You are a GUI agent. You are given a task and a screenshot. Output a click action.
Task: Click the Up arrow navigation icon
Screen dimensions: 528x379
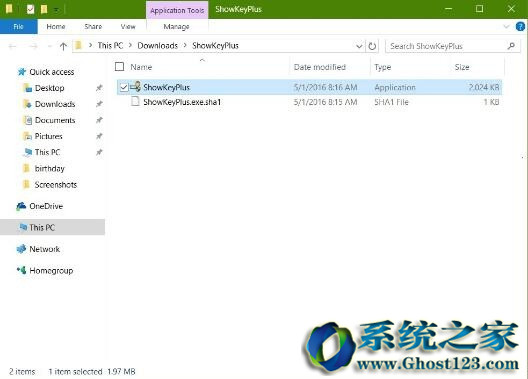coord(63,46)
